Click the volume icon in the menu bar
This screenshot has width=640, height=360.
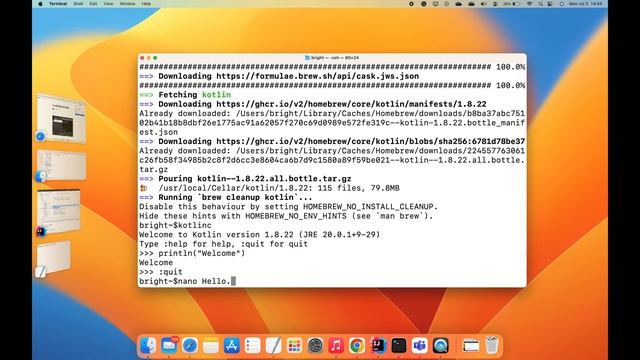[x=483, y=4]
